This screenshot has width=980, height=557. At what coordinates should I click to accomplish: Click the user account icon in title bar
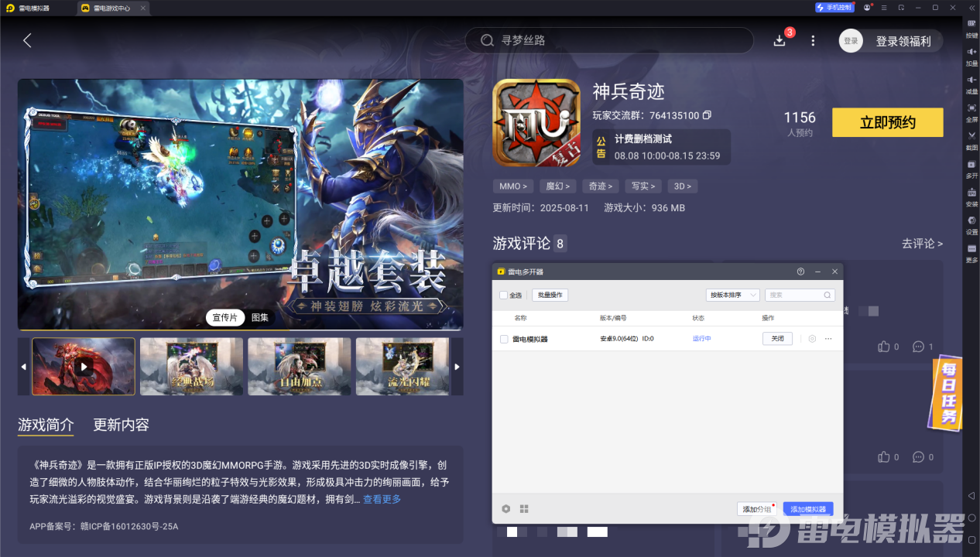868,7
